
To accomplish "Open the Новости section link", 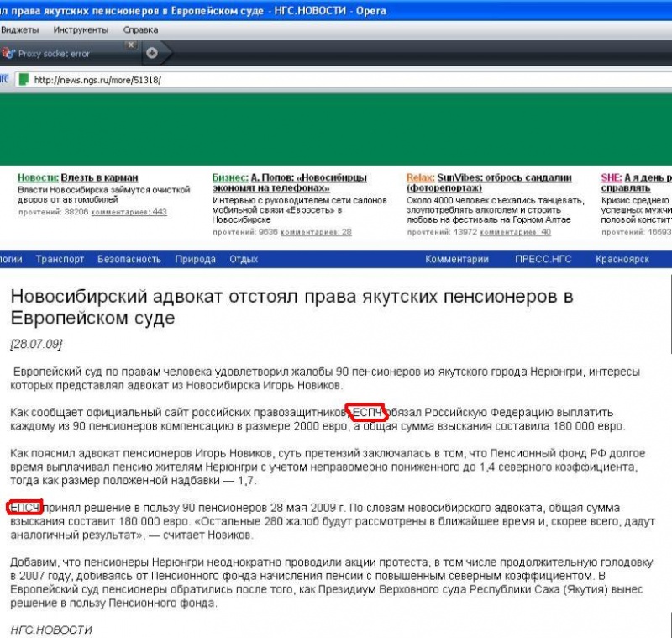I will pyautogui.click(x=38, y=177).
